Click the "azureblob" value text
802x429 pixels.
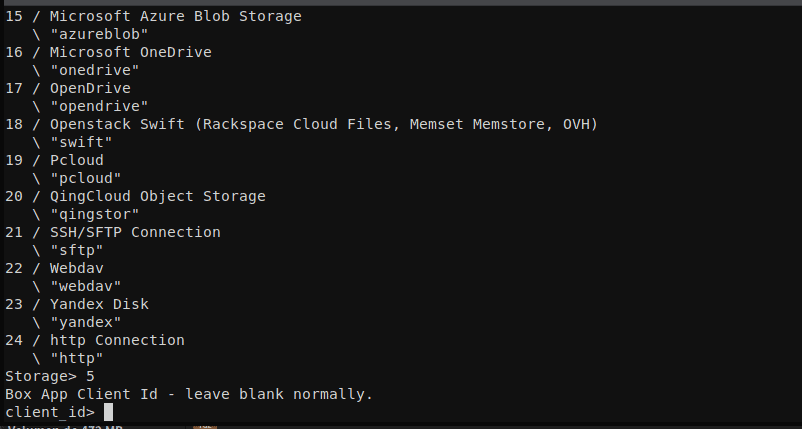[99, 34]
